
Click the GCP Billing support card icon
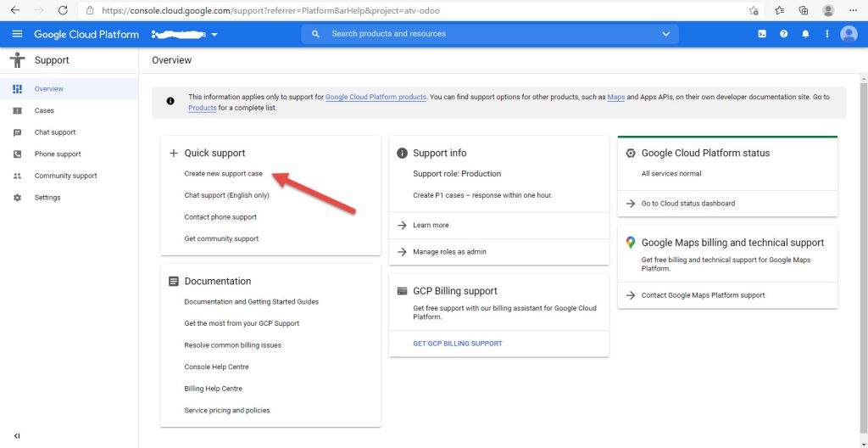pyautogui.click(x=402, y=291)
